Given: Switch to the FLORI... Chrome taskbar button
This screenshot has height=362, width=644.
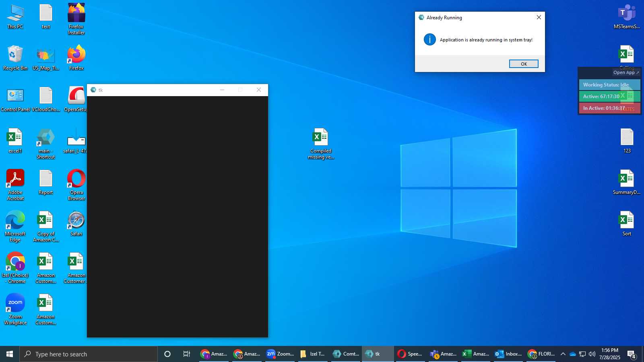Looking at the screenshot, I should click(541, 354).
